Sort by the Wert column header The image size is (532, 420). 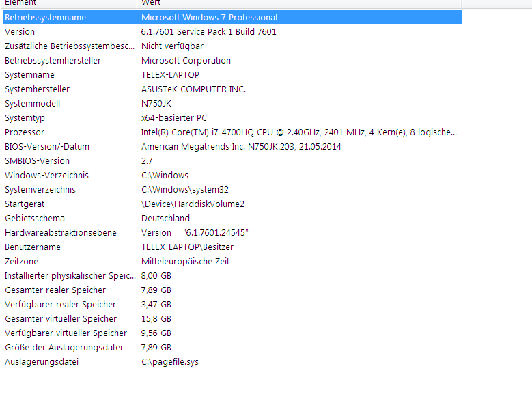[299, 3]
